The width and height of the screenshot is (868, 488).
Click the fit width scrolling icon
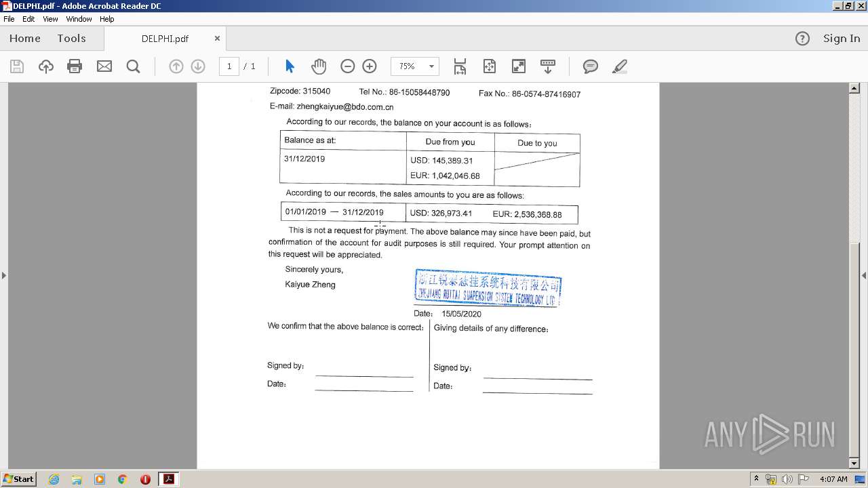tap(460, 66)
